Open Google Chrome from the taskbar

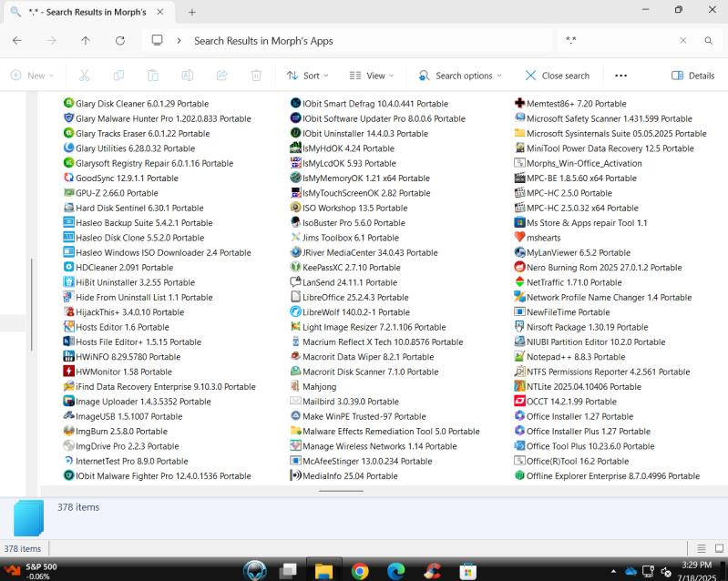360,571
